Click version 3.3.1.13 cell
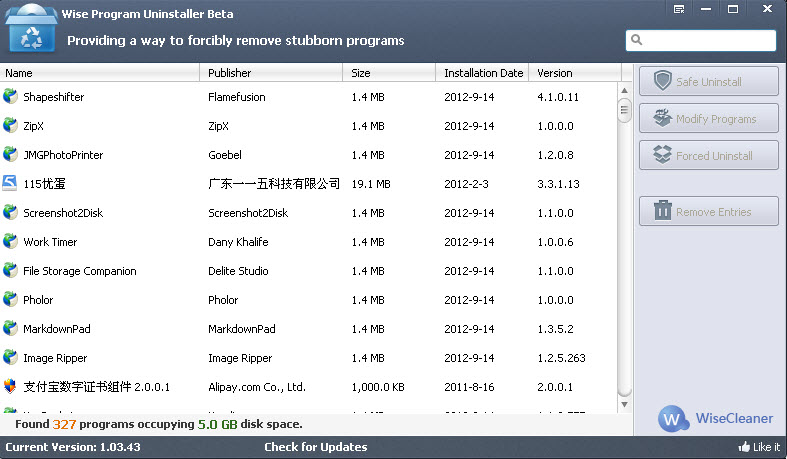Image resolution: width=787 pixels, height=459 pixels. click(x=559, y=184)
